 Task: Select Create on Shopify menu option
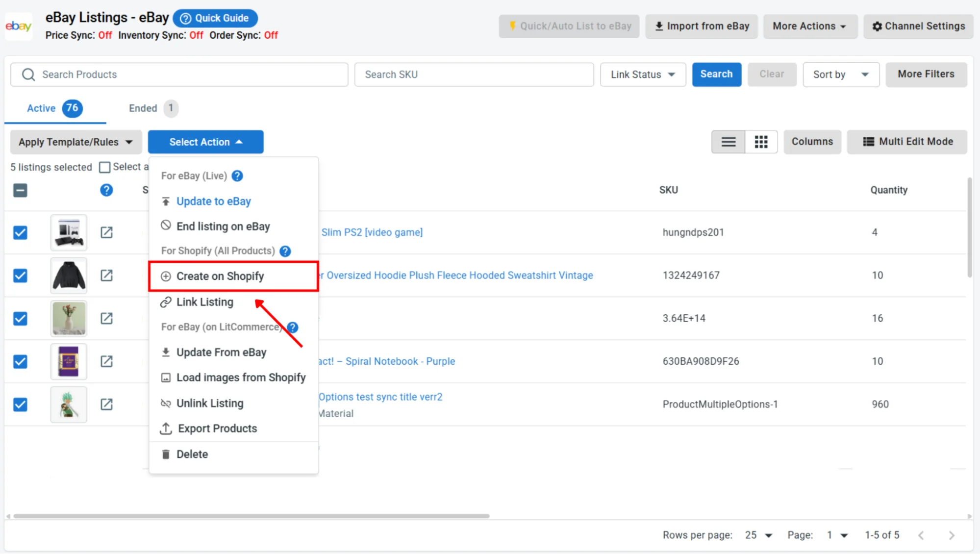234,277
